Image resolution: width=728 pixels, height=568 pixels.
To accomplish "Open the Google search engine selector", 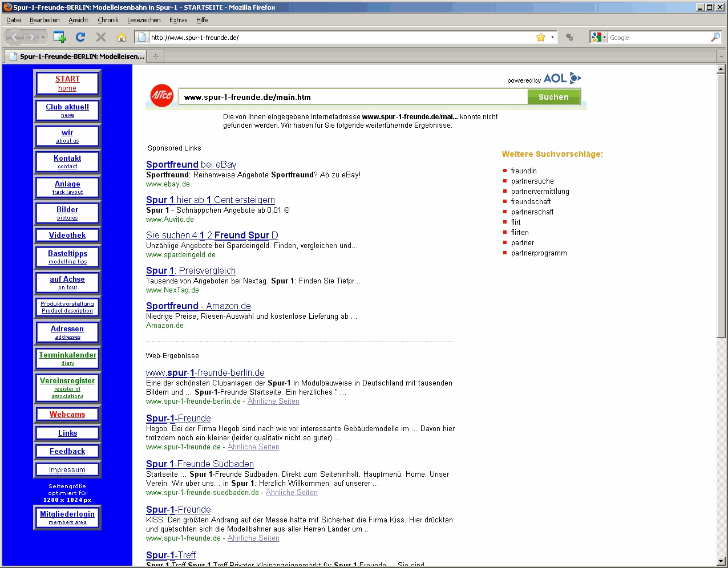I will (599, 38).
